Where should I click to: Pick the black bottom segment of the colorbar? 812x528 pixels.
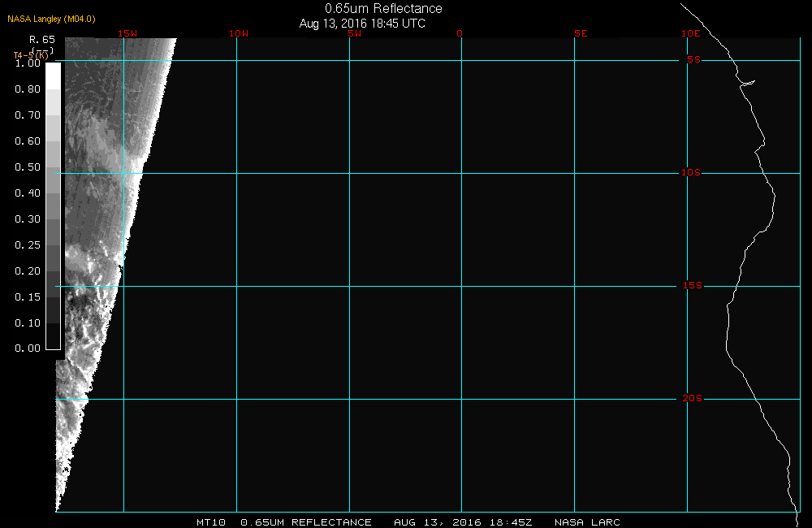coord(54,335)
